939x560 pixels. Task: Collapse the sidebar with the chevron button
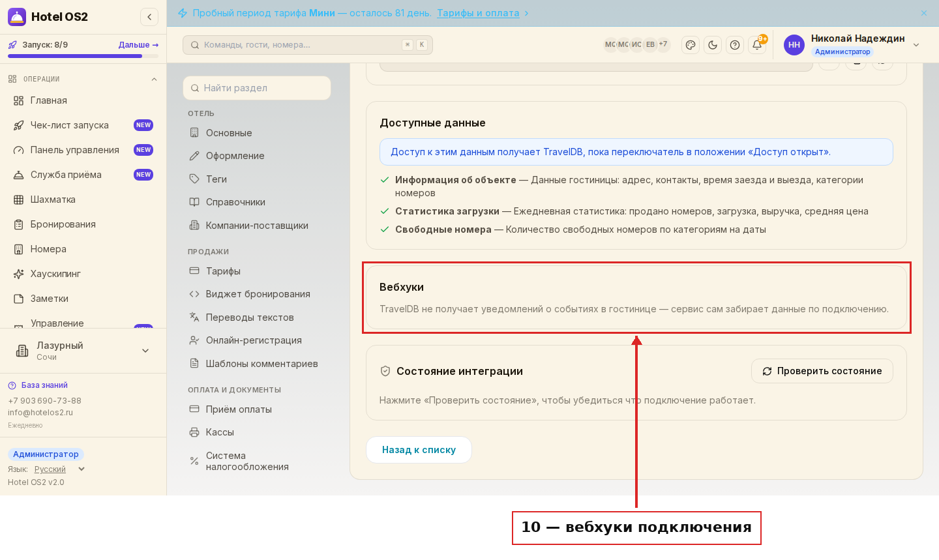pyautogui.click(x=149, y=17)
